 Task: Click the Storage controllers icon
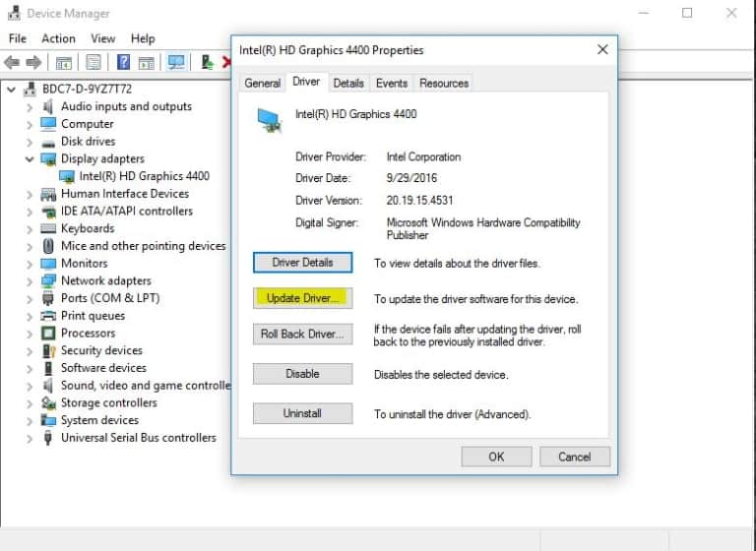point(48,403)
